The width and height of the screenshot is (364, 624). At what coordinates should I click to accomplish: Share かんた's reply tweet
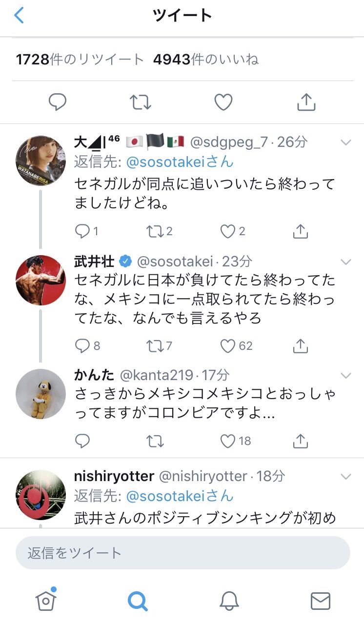(x=301, y=441)
